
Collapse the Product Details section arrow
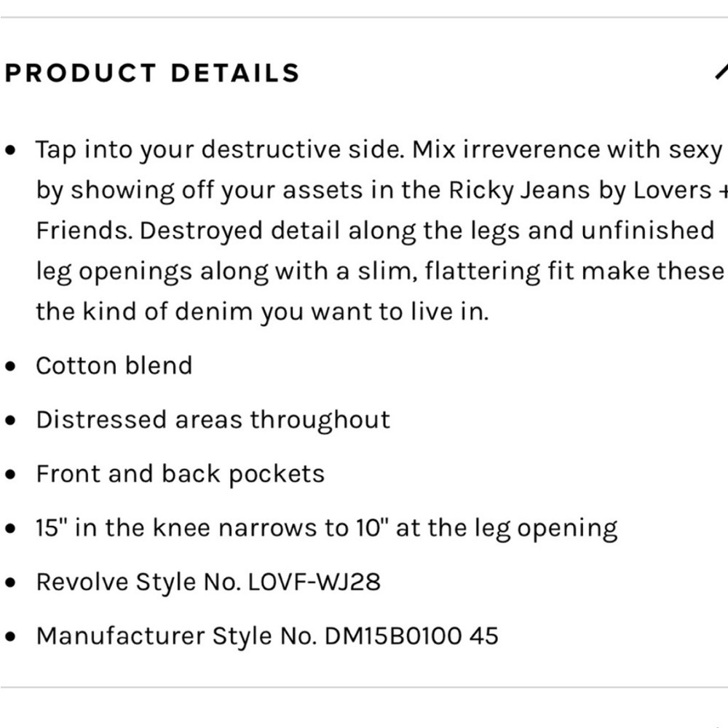(721, 71)
